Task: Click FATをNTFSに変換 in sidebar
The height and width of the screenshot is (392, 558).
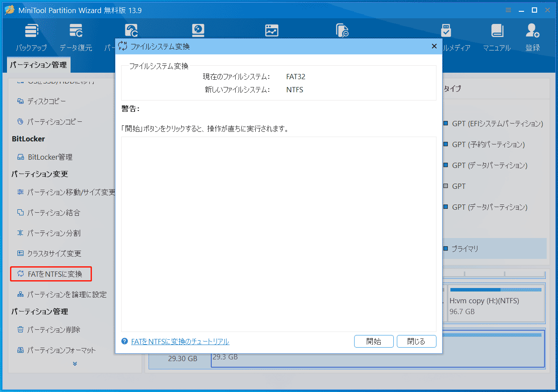Action: point(51,274)
